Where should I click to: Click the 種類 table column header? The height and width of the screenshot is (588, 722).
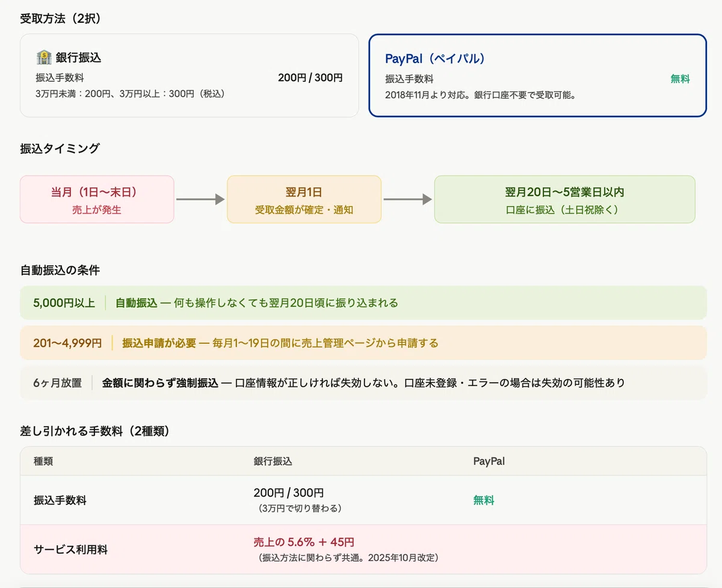(x=43, y=462)
